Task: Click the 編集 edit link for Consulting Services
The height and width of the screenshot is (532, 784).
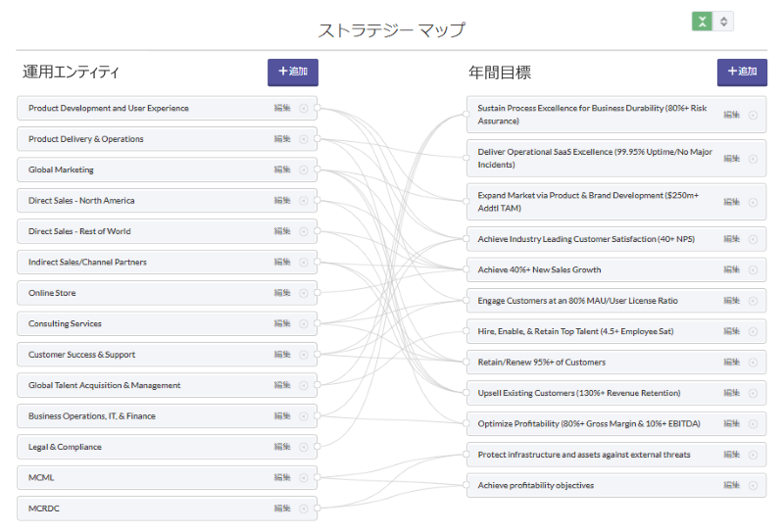Action: coord(282,323)
